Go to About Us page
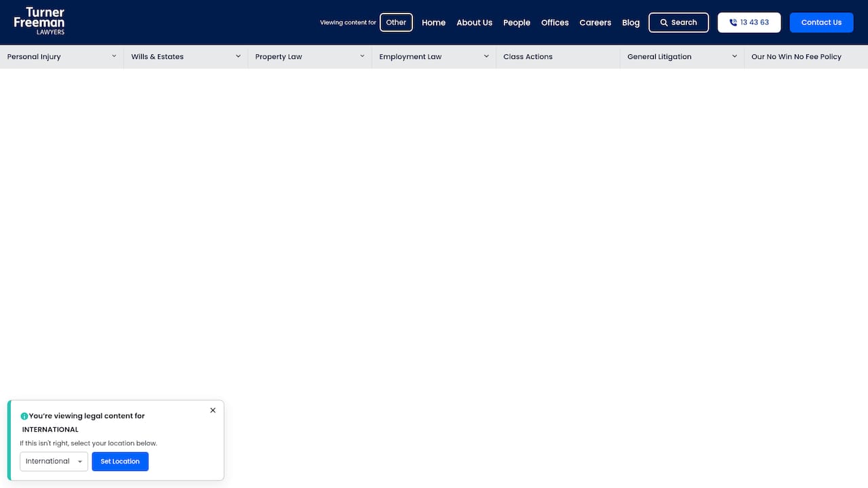Screen dimensions: 868x488 coord(475,22)
